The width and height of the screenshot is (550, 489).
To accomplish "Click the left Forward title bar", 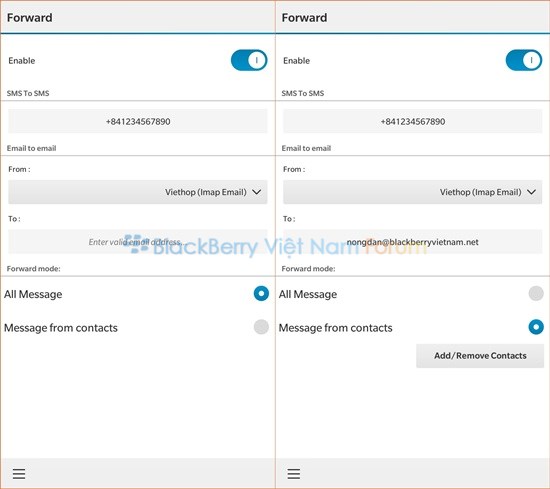I will [x=138, y=18].
